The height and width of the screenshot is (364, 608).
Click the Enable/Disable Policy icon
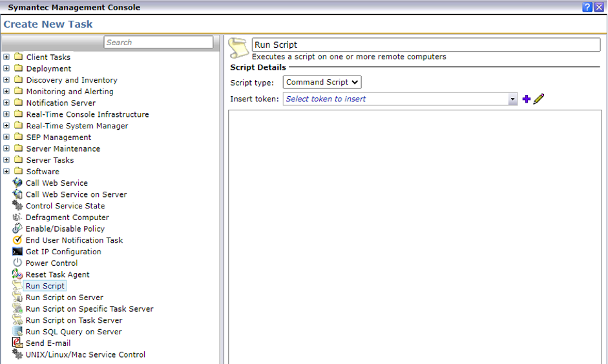(17, 228)
